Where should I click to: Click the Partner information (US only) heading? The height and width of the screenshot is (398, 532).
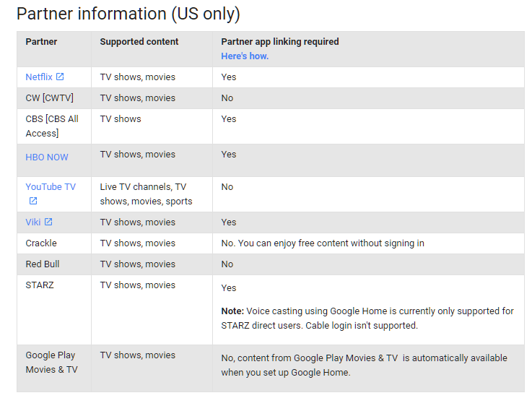pyautogui.click(x=128, y=14)
